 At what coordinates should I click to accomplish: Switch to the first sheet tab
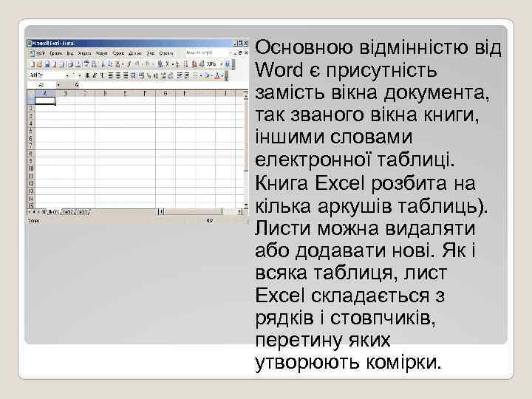pyautogui.click(x=53, y=212)
